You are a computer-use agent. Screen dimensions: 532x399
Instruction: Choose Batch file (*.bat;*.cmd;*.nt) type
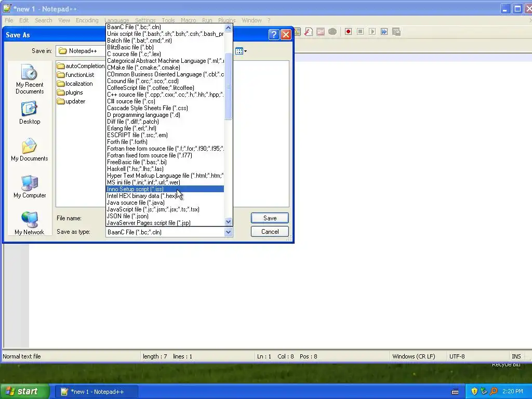point(165,41)
